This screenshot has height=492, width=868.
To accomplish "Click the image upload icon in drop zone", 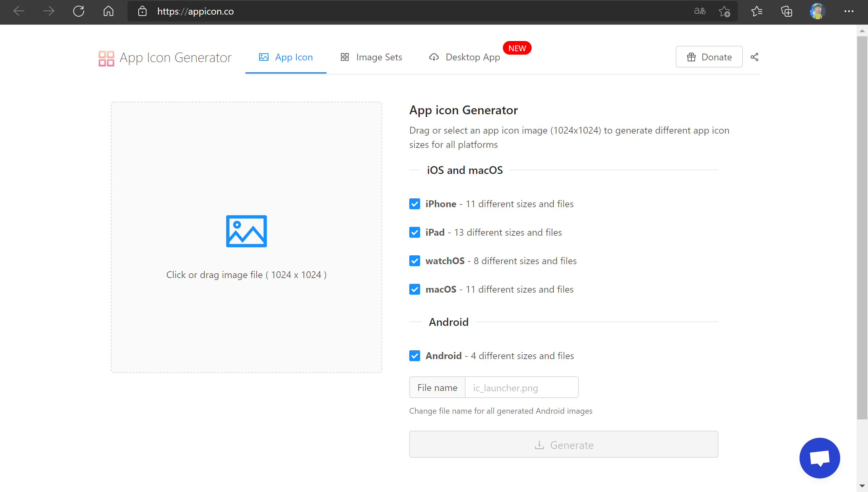I will tap(246, 231).
